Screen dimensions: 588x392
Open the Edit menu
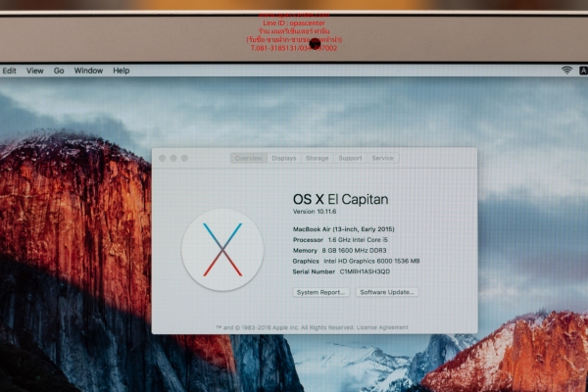[x=10, y=71]
